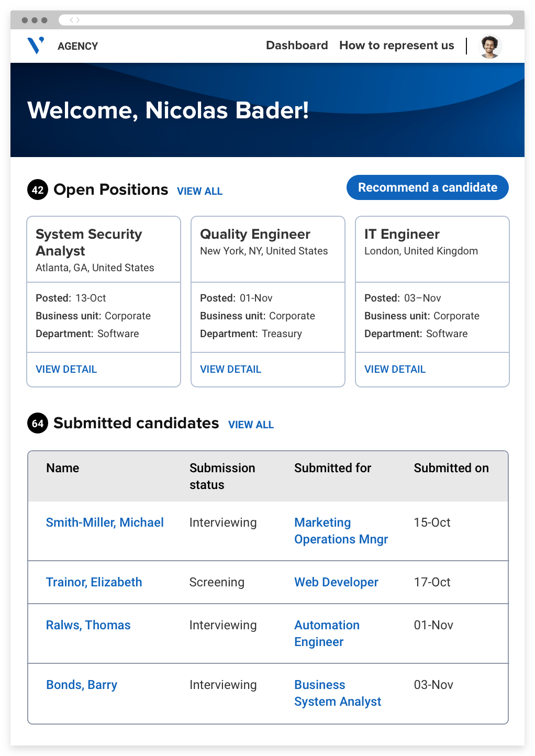Open Marketing Operations Mngr position link
The image size is (535, 756).
click(341, 531)
